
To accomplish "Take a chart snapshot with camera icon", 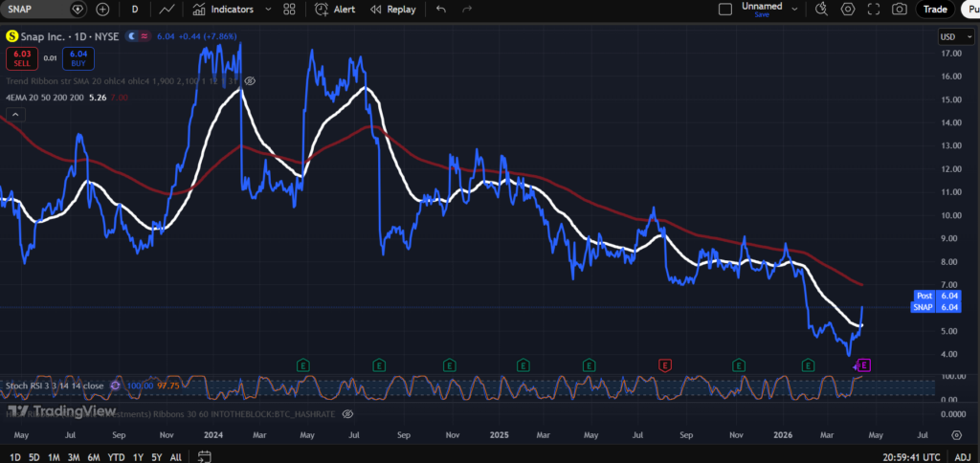I will pyautogui.click(x=900, y=9).
